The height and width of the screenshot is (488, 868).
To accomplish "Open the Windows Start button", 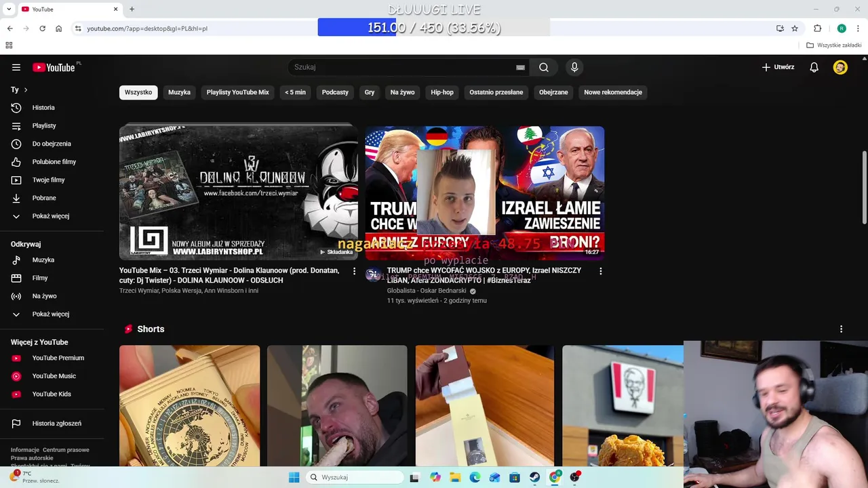I will pos(294,477).
